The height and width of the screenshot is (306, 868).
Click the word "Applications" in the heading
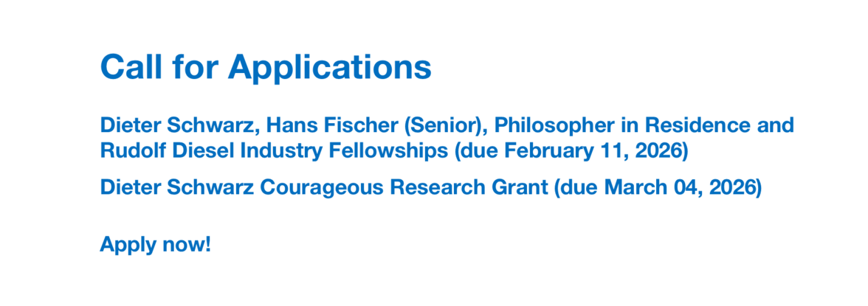point(329,67)
